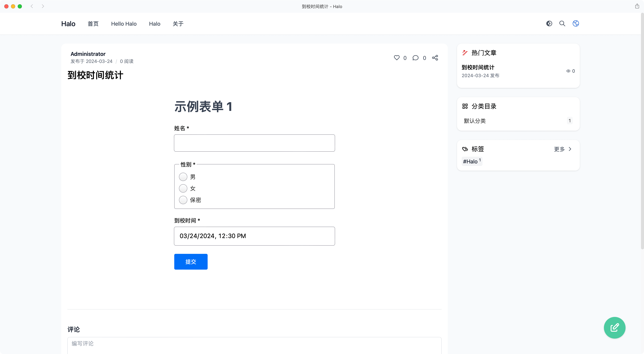Open the 默认分类 category link

pos(475,121)
